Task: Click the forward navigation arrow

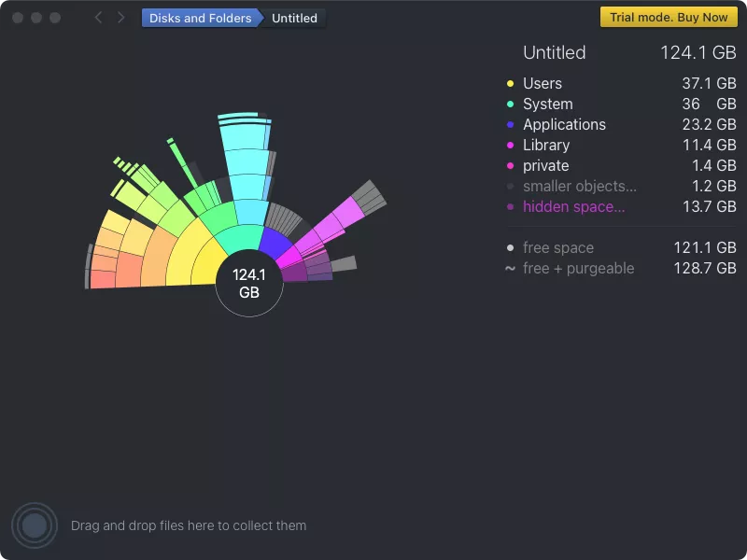Action: tap(121, 18)
